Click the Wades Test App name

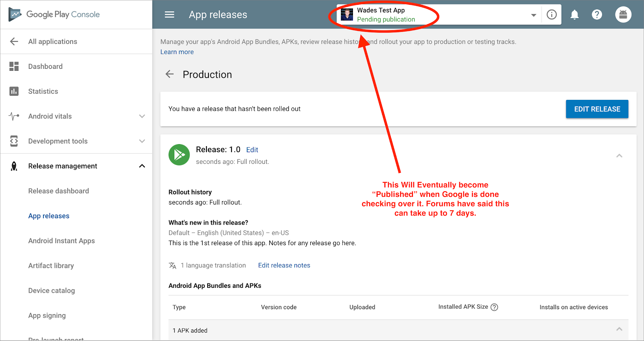click(x=381, y=10)
